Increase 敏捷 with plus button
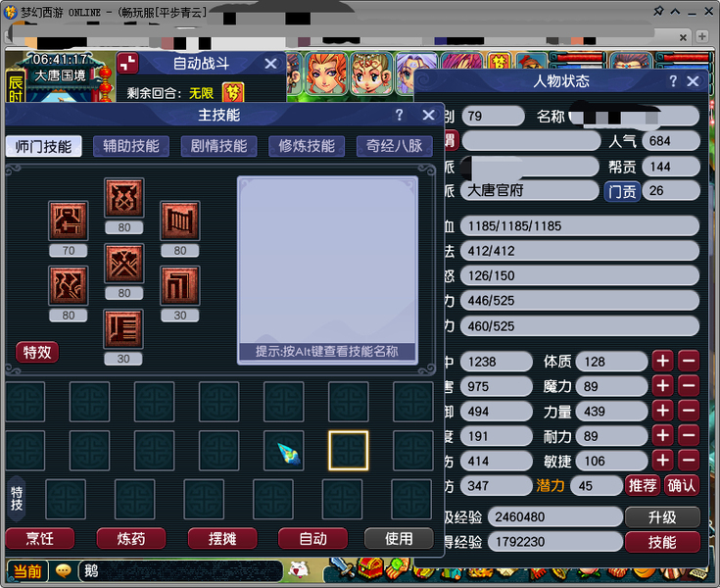This screenshot has height=588, width=720. (x=662, y=461)
